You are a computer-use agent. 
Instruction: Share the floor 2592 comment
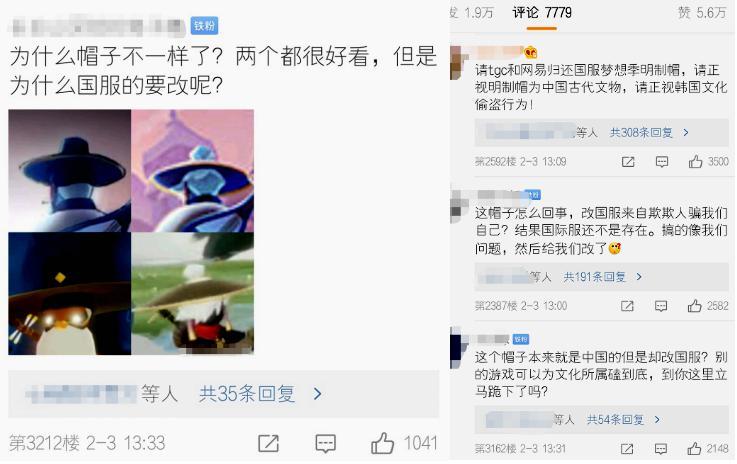pyautogui.click(x=628, y=162)
